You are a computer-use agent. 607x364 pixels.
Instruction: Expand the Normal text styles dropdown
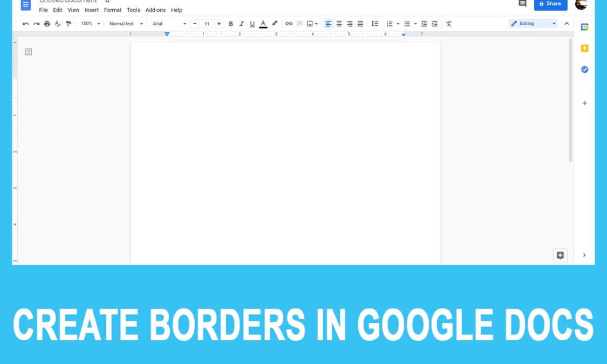click(x=124, y=23)
